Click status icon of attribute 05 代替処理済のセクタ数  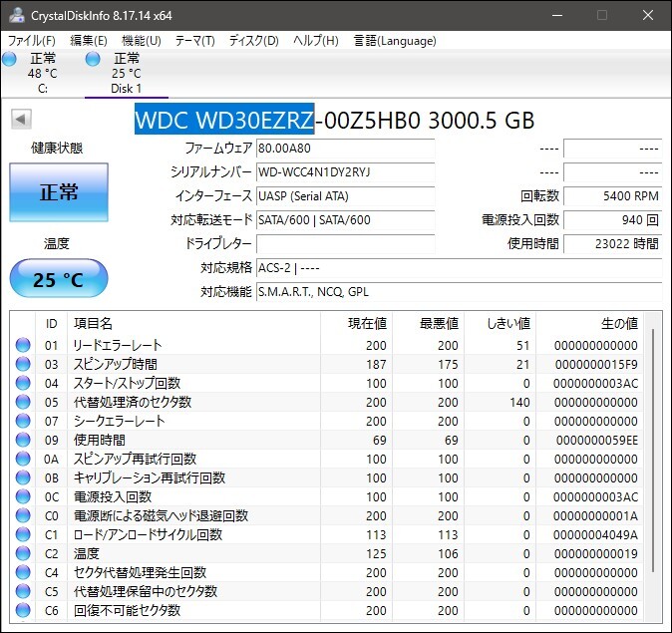coord(23,402)
